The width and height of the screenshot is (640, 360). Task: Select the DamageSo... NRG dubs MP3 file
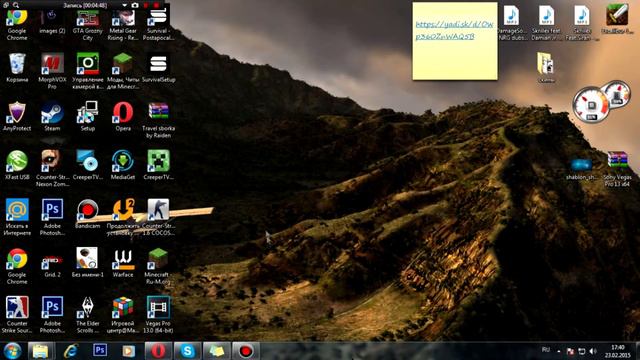pos(511,22)
